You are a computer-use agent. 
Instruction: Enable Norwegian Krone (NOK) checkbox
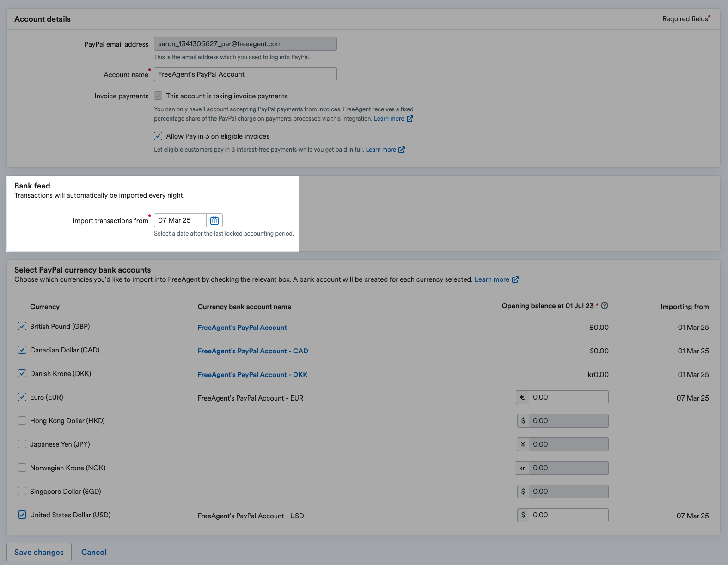(22, 468)
